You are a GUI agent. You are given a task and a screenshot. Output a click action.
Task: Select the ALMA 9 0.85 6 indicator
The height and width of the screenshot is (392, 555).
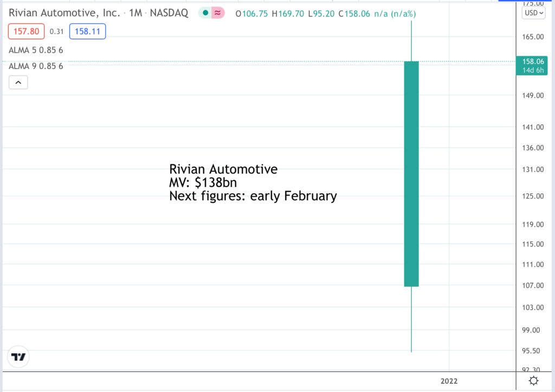pos(36,66)
